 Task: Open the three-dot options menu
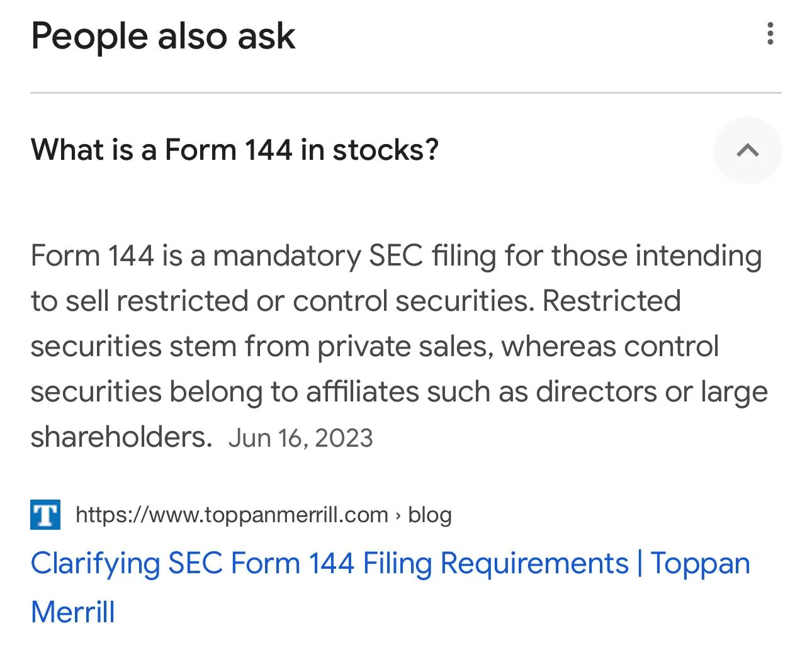[770, 34]
